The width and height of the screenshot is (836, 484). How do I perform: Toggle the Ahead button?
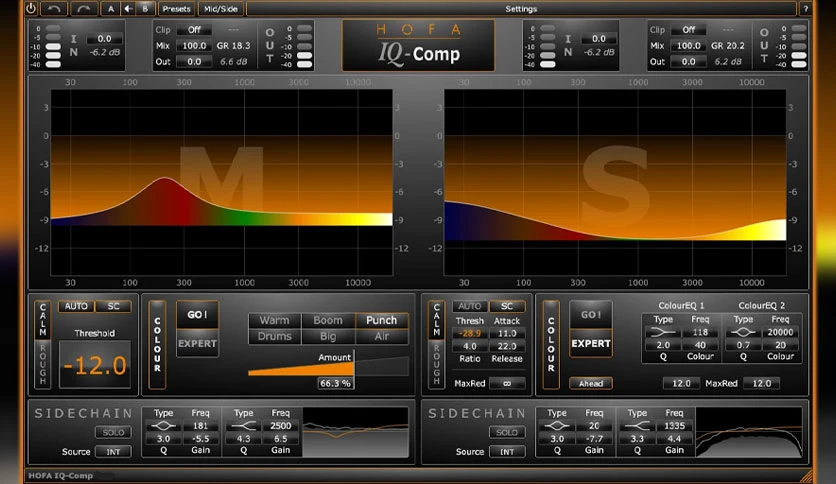click(591, 383)
